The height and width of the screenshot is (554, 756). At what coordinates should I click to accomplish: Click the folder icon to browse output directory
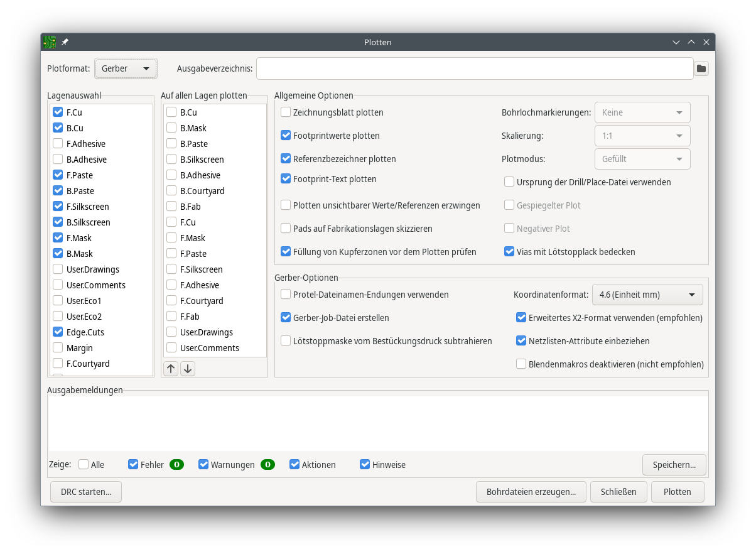701,68
